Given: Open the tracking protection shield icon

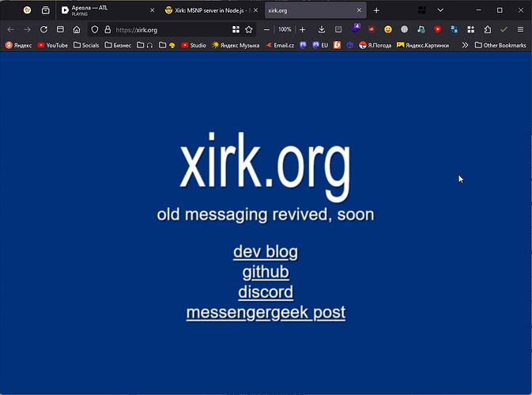Looking at the screenshot, I should (x=94, y=30).
